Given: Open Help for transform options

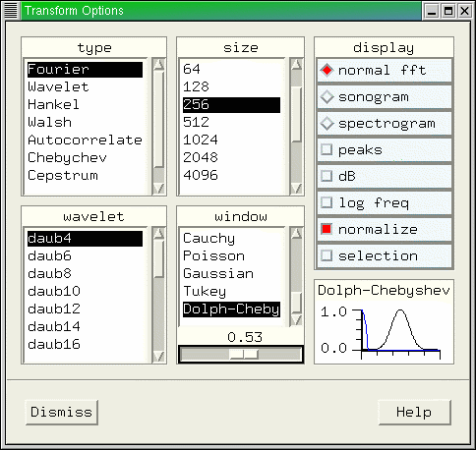Looking at the screenshot, I should pyautogui.click(x=414, y=412).
